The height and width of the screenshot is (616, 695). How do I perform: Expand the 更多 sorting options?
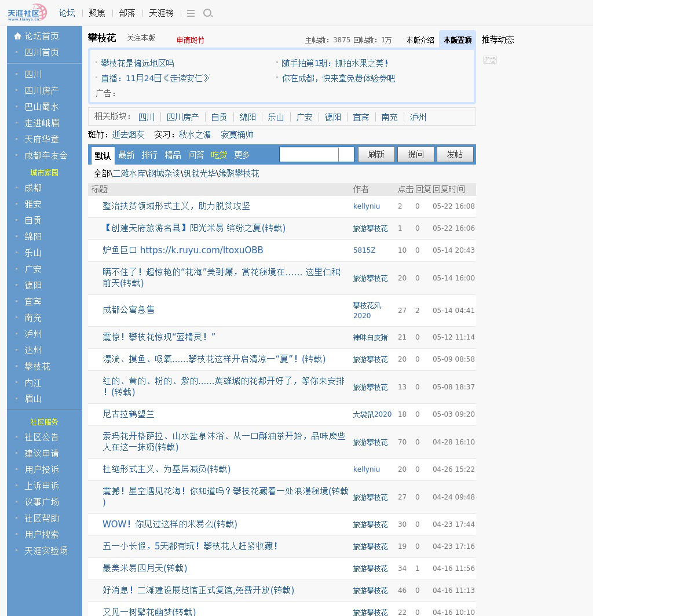click(242, 155)
